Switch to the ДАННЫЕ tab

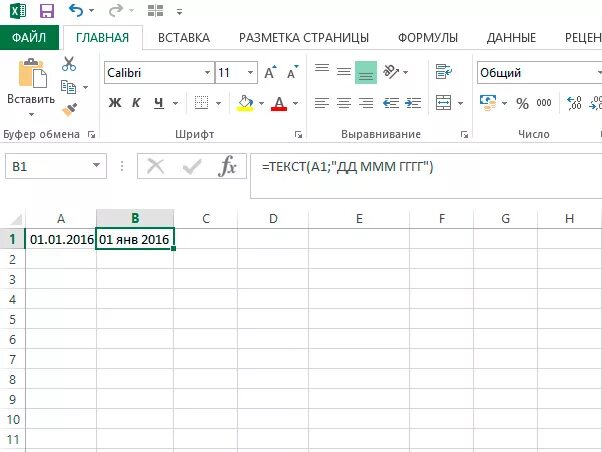tap(511, 38)
